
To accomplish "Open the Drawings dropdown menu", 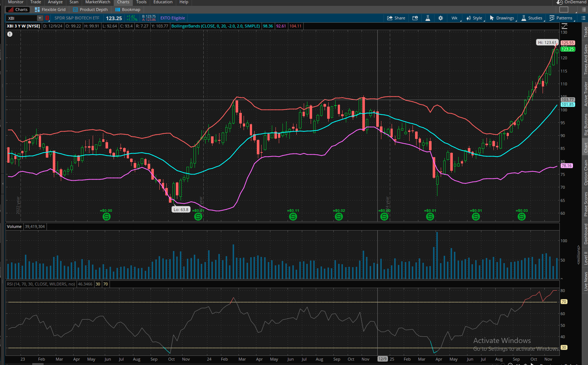I will tap(502, 18).
